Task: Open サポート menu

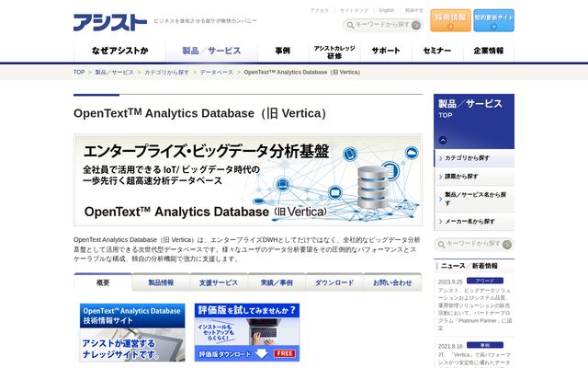Action: click(386, 51)
